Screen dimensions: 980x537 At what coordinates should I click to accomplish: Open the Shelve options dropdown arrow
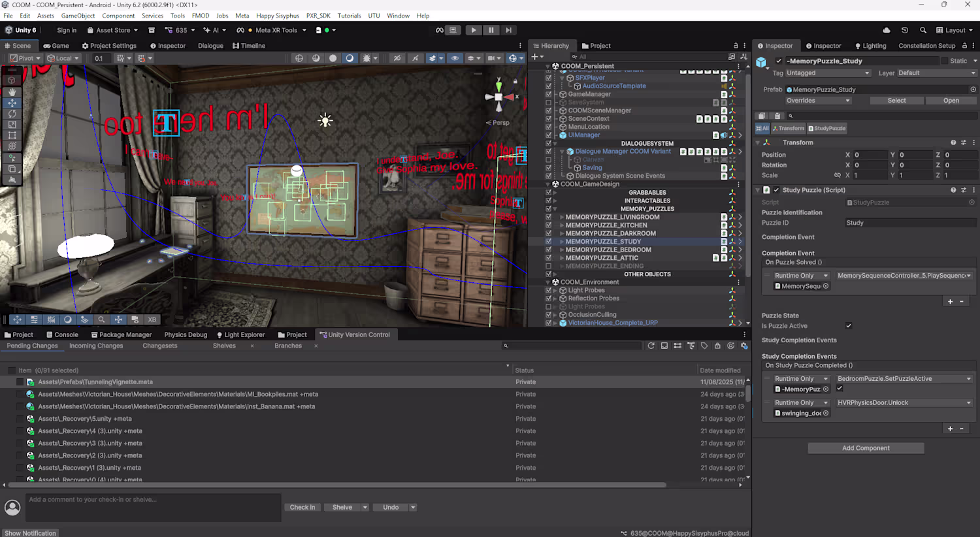click(x=365, y=508)
